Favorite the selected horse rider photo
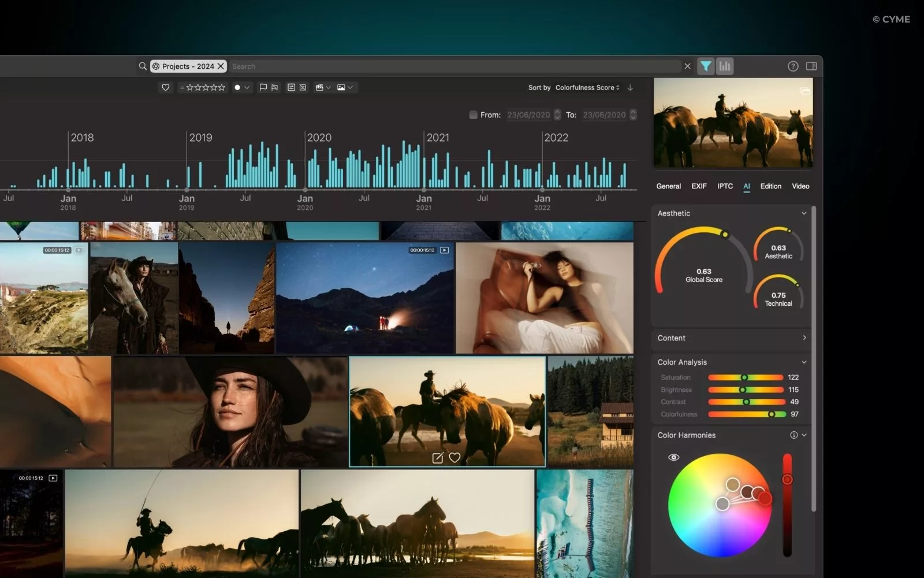The height and width of the screenshot is (578, 924). coord(455,457)
